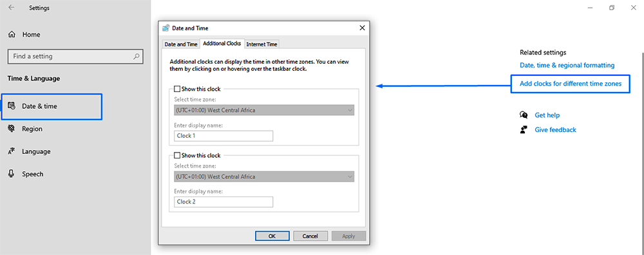Click the Cancel button
644x255 pixels.
click(310, 236)
